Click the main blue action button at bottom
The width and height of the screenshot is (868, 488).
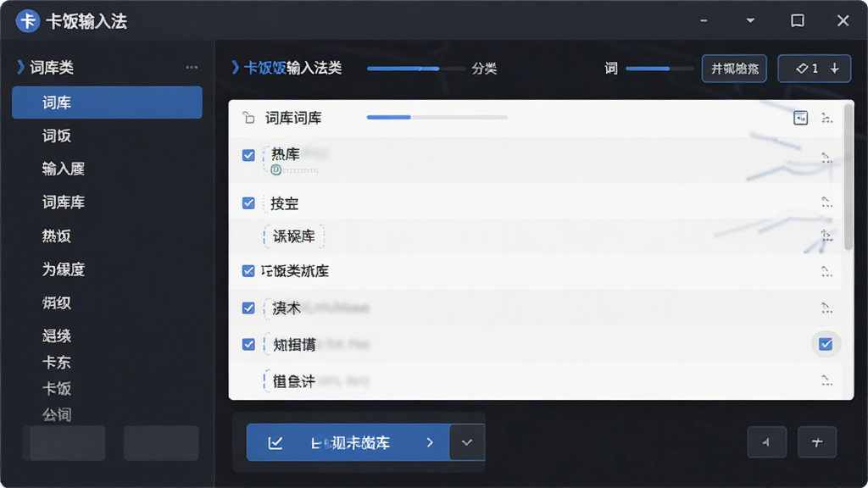coord(348,442)
